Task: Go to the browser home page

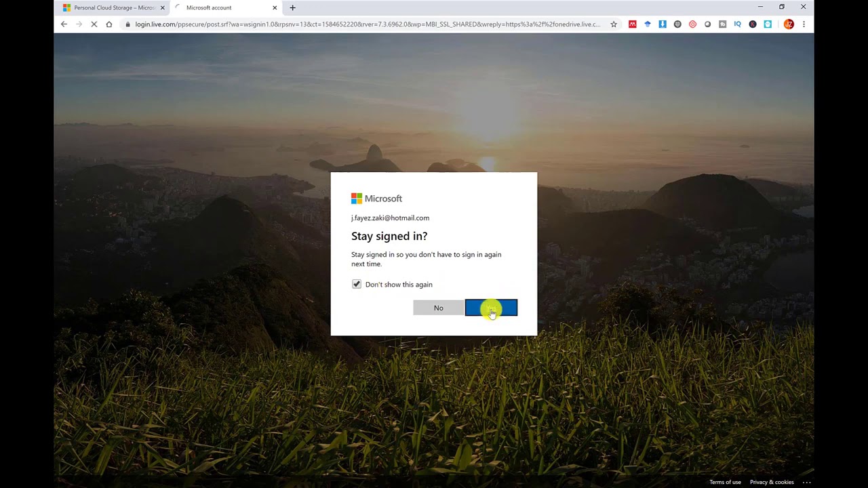Action: [108, 24]
